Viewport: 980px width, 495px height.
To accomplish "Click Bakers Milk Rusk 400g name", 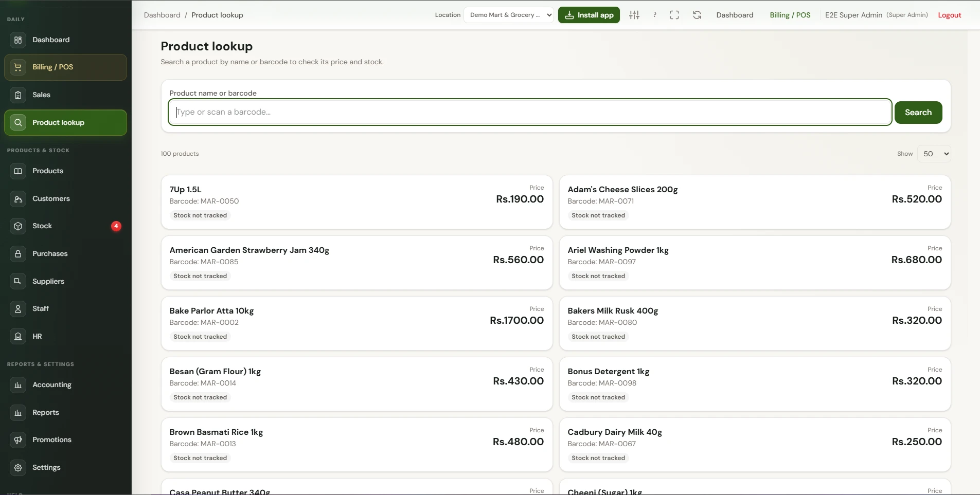I will click(613, 311).
